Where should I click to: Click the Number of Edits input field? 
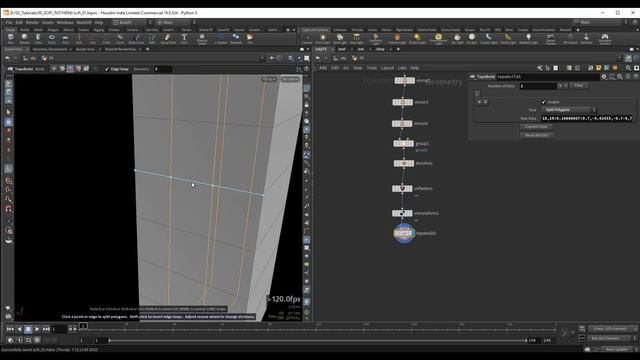[538, 86]
